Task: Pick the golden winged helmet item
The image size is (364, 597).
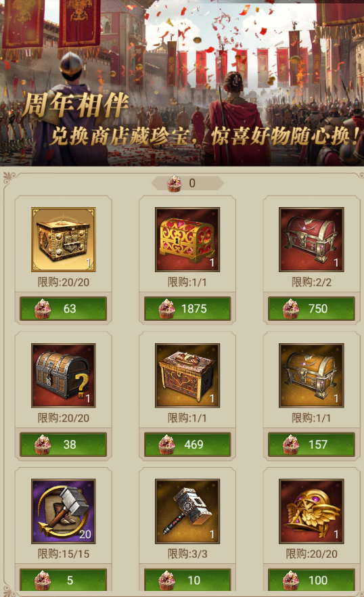Action: point(311,511)
